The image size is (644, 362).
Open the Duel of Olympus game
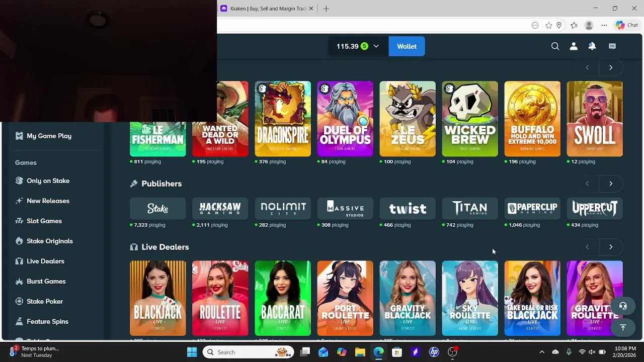345,119
